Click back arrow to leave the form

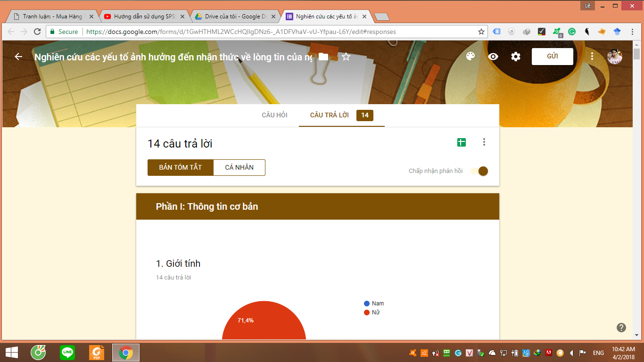pos(18,57)
